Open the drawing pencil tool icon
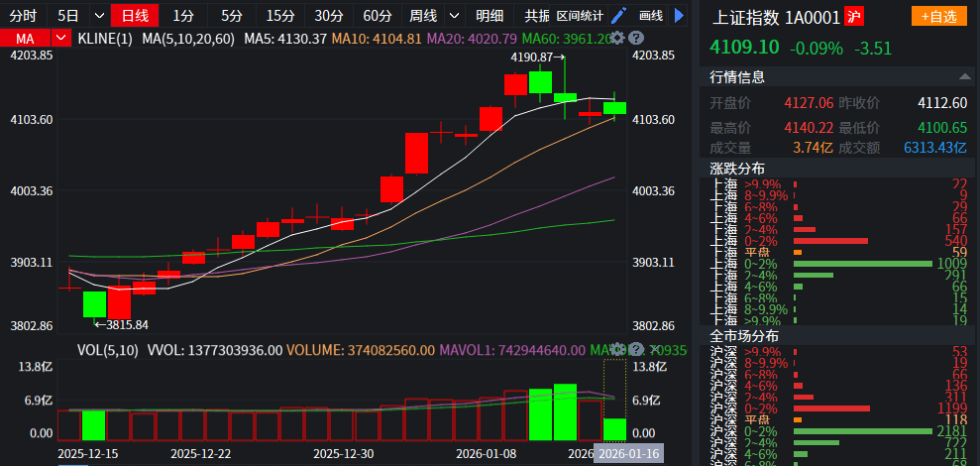This screenshot has height=466, width=980. pos(619,15)
